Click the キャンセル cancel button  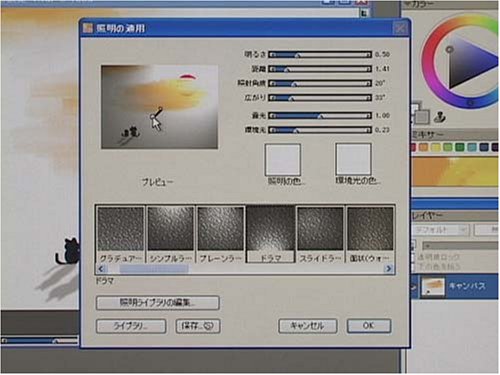tap(308, 326)
